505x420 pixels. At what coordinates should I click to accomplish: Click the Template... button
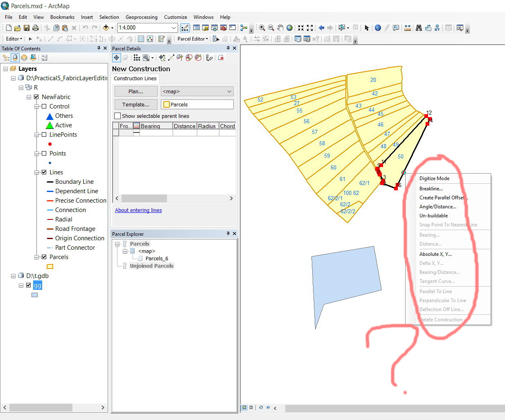click(136, 104)
